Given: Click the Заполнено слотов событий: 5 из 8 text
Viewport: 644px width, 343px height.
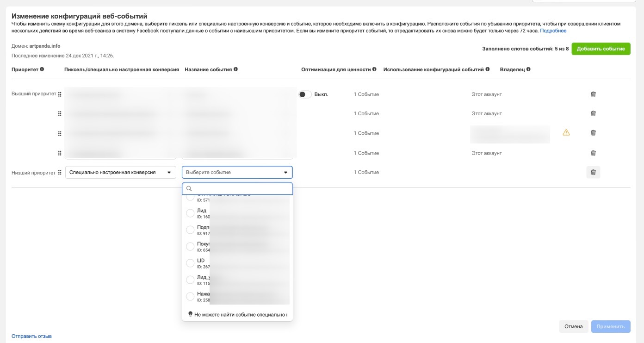Looking at the screenshot, I should pyautogui.click(x=526, y=49).
